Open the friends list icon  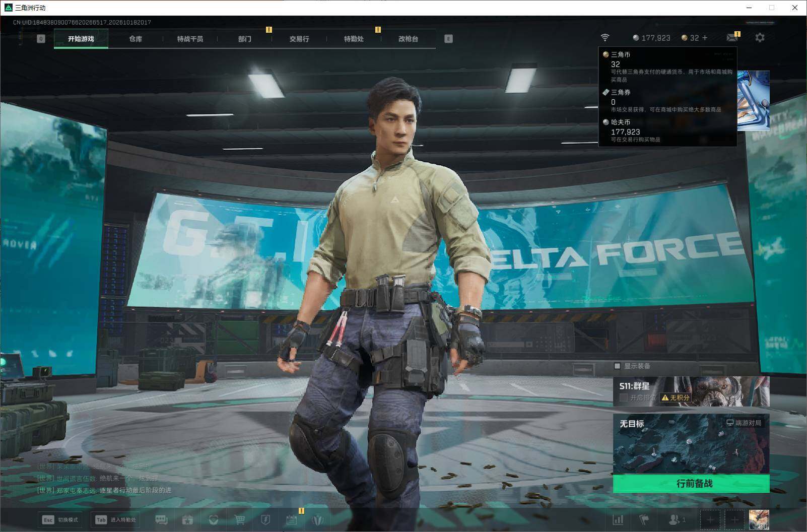pyautogui.click(x=677, y=519)
